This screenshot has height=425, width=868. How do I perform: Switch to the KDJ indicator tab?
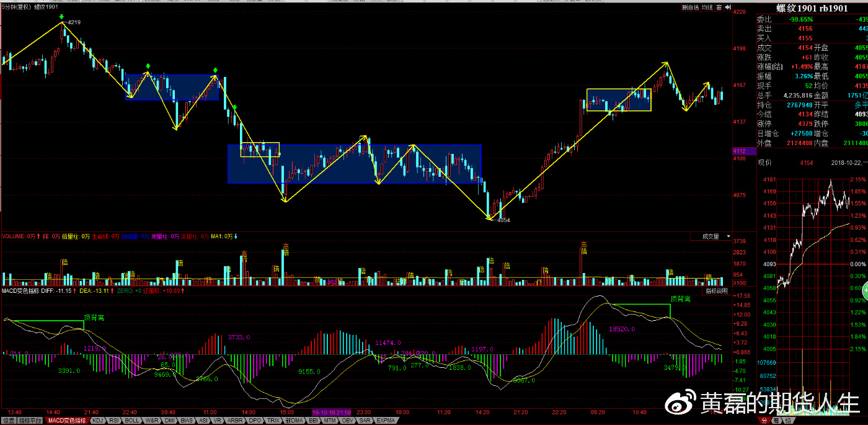[98, 420]
